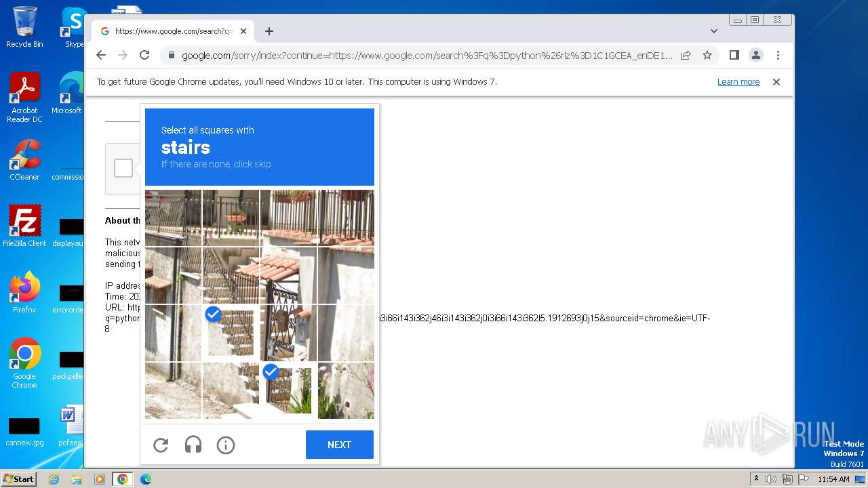Image resolution: width=868 pixels, height=488 pixels.
Task: Select the google.com search browser tab
Action: coord(173,31)
